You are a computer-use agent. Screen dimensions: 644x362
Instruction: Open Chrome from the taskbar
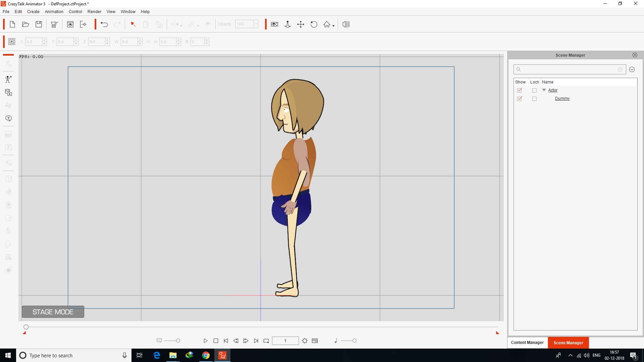pos(206,355)
